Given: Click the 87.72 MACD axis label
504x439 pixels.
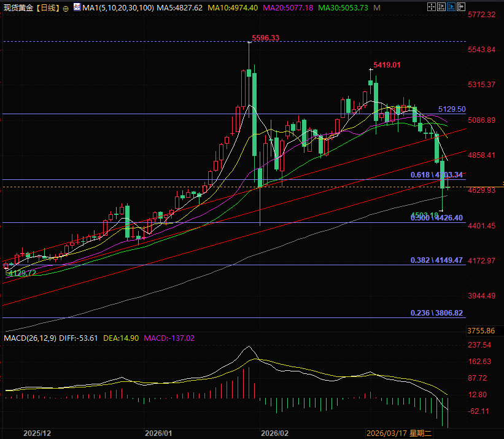Looking at the screenshot, I should [478, 378].
